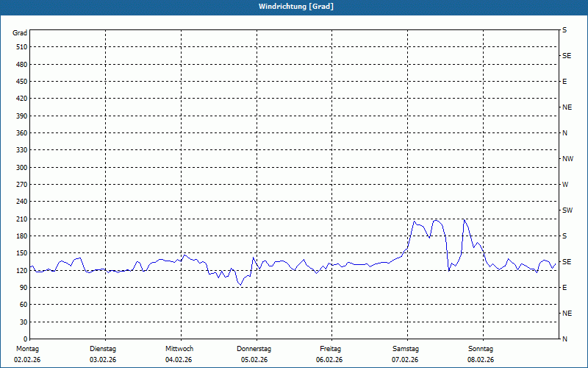Click the W compass label on right axis
This screenshot has width=588, height=368.
pos(565,185)
